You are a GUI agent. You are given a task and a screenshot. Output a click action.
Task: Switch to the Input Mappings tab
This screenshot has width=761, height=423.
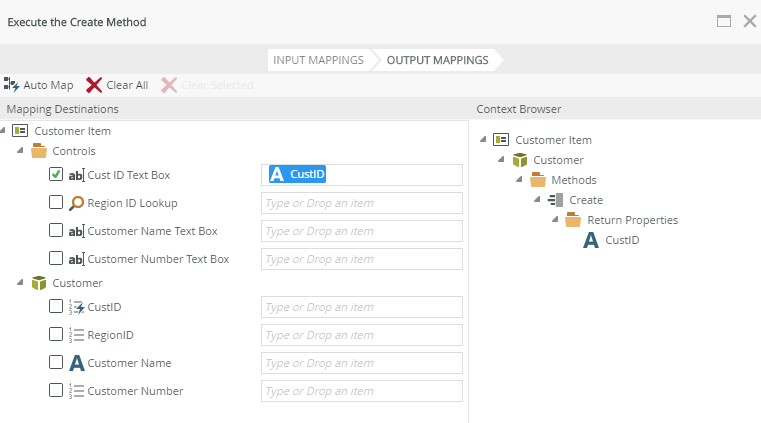point(318,60)
